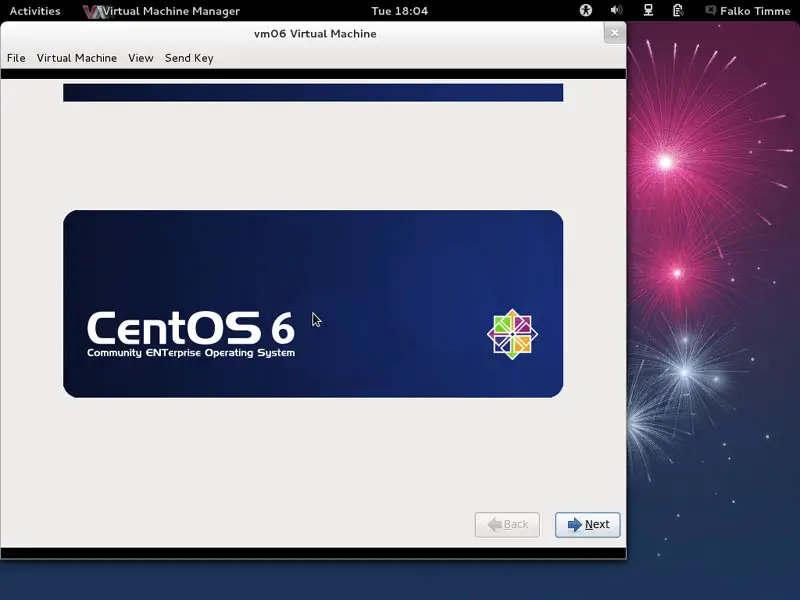Open the Tue 18:04 clock calendar
The image size is (800, 600).
(399, 11)
